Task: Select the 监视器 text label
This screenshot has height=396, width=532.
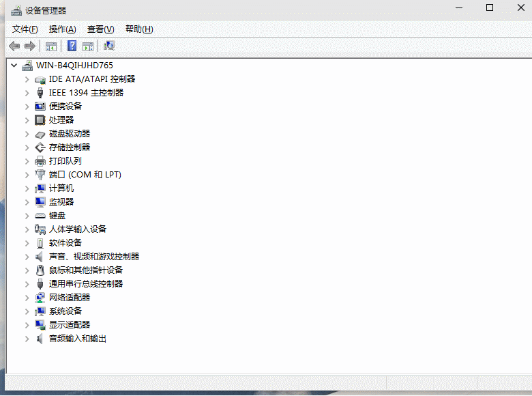Action: pos(61,202)
